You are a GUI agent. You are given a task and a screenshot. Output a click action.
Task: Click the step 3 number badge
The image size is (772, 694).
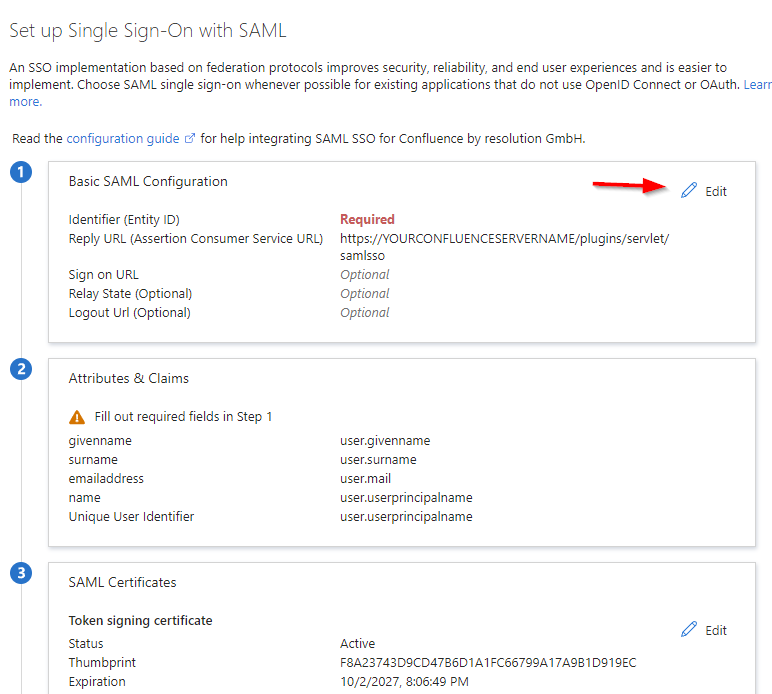20,574
